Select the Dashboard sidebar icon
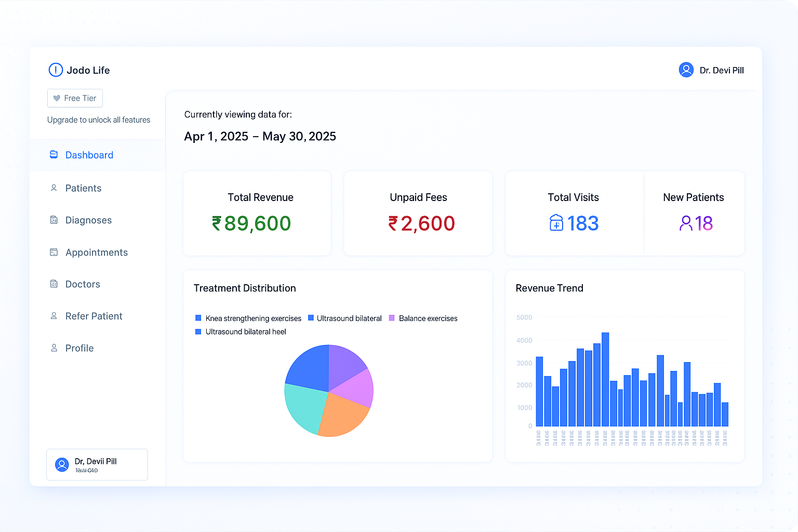 click(x=54, y=154)
